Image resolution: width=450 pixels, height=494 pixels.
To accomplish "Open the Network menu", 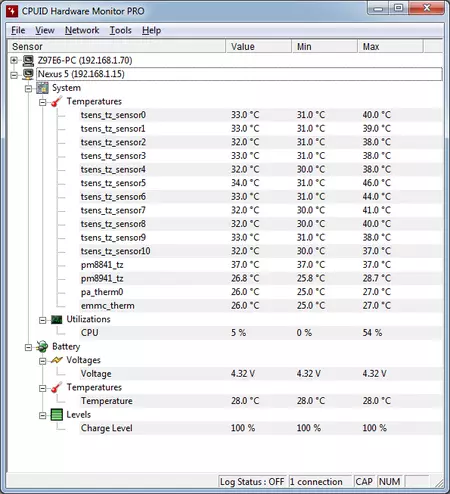I will pyautogui.click(x=82, y=30).
